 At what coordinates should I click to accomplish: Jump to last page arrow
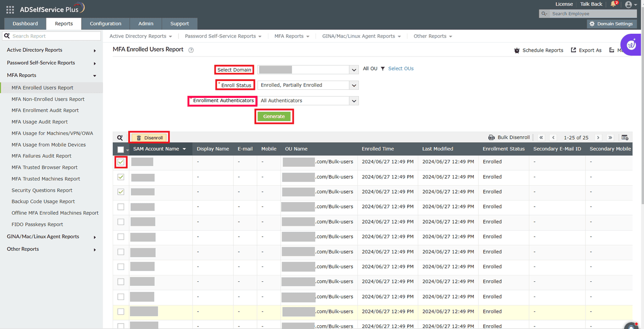pyautogui.click(x=610, y=138)
